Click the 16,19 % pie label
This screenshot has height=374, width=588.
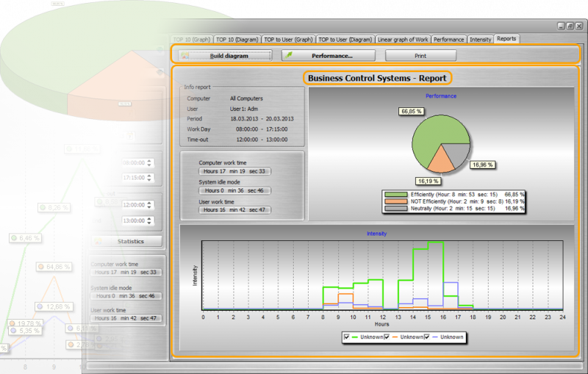point(428,181)
